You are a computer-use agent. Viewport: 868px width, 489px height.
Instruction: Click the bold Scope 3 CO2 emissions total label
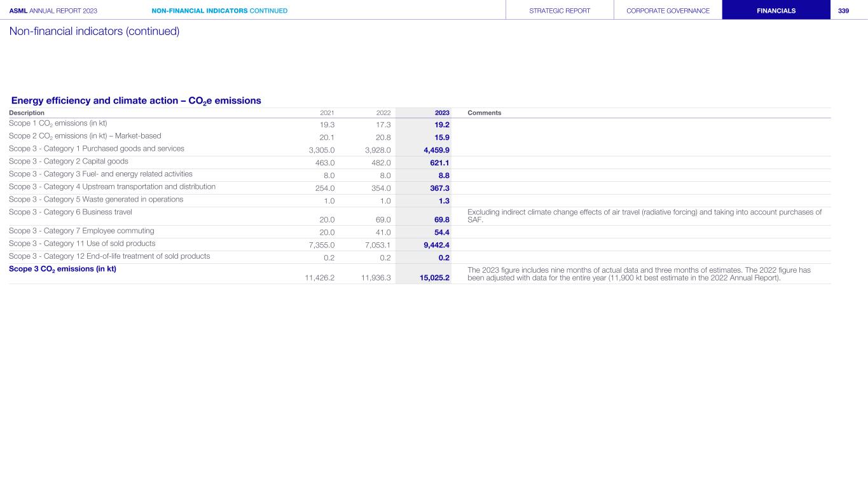pyautogui.click(x=62, y=269)
